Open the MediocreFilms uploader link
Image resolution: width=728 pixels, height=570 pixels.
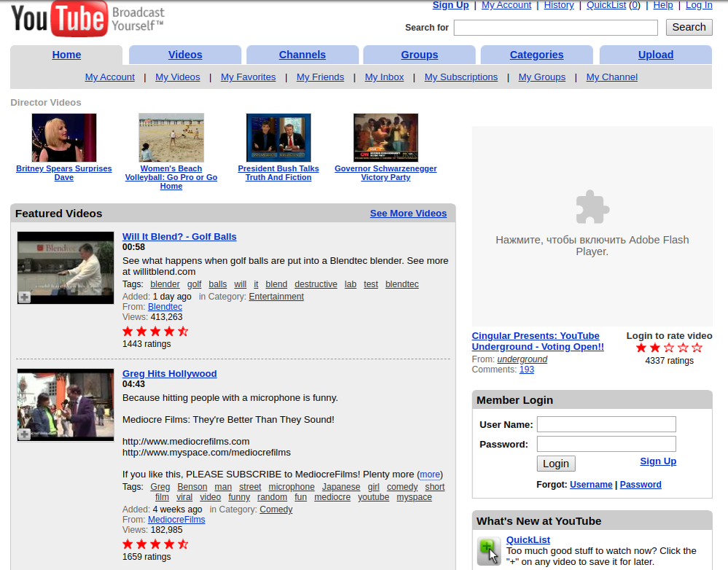point(176,520)
